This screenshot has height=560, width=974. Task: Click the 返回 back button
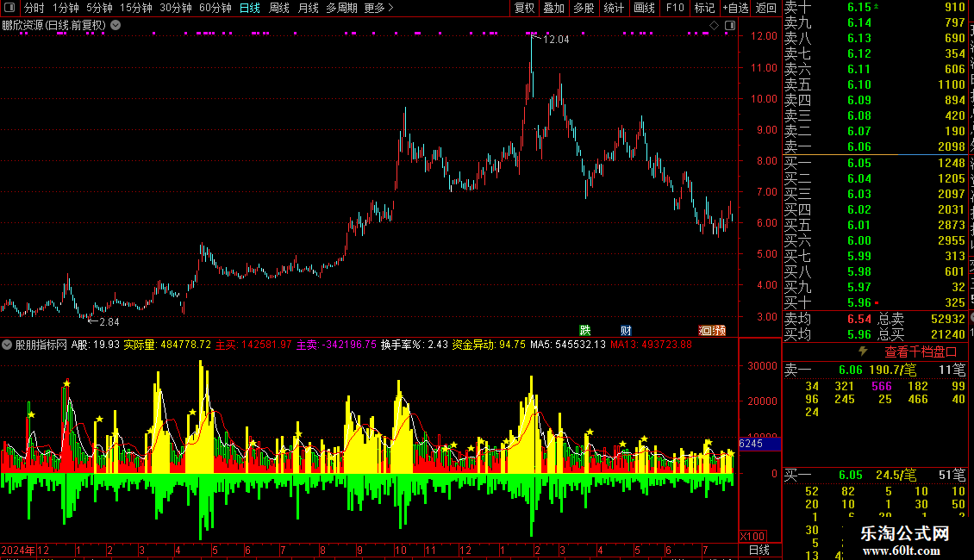tap(766, 8)
